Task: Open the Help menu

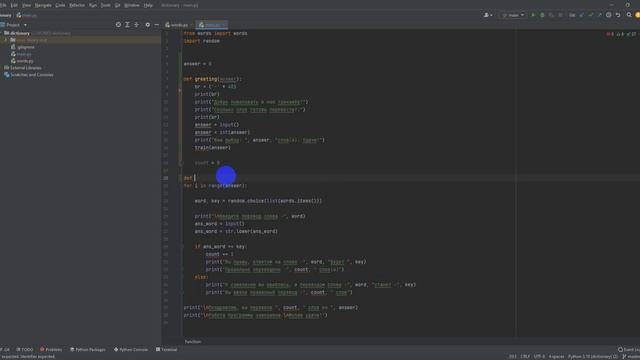Action: click(148, 5)
